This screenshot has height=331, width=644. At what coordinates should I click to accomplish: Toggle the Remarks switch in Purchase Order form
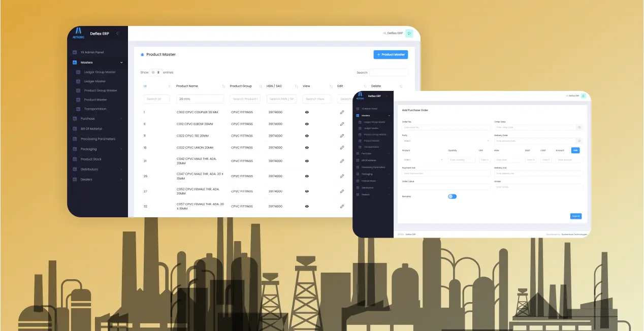[x=452, y=196]
